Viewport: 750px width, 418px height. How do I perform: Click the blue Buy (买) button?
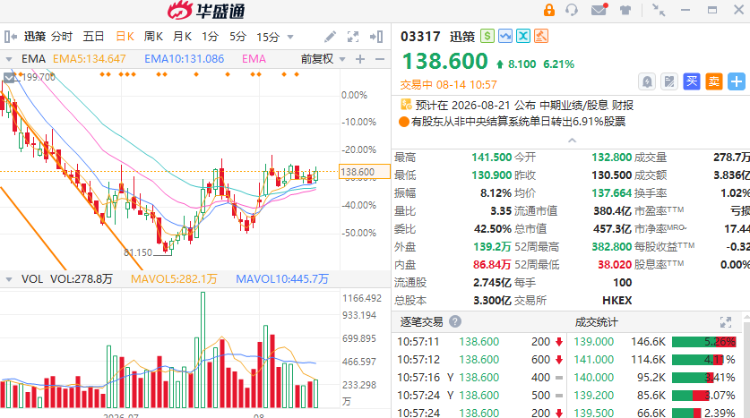coord(691,82)
